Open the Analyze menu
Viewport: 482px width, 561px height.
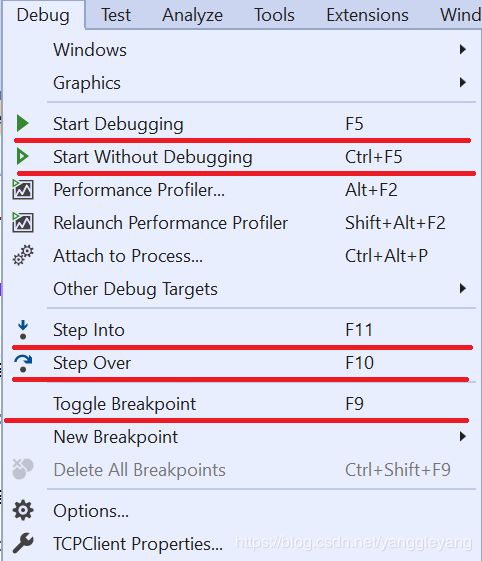(x=193, y=15)
